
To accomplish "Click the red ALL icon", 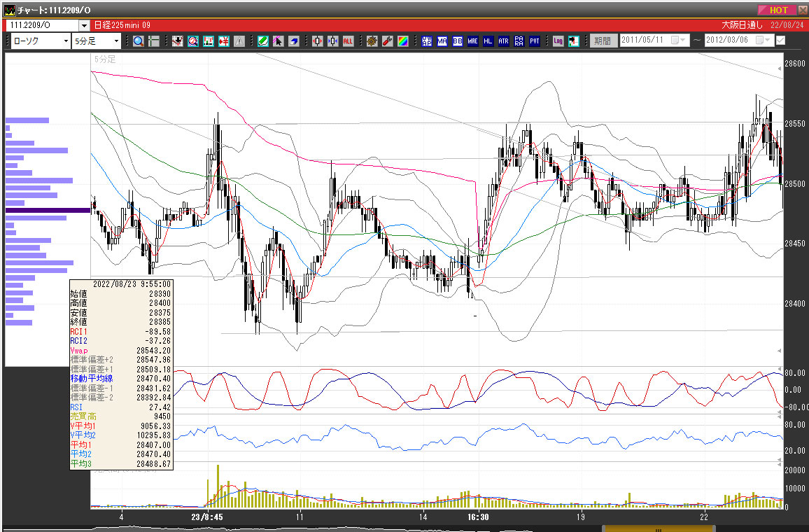I will [348, 41].
